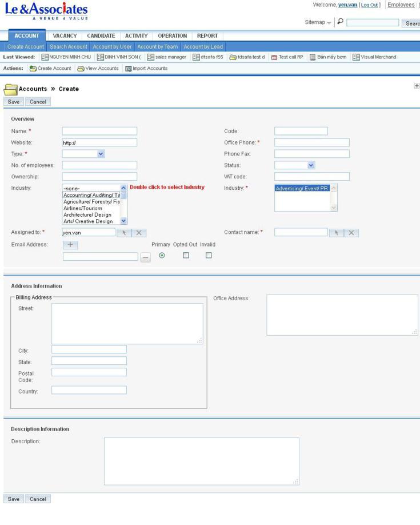Open DINH VINH SON last viewed item
This screenshot has width=420, height=525.
(x=119, y=57)
